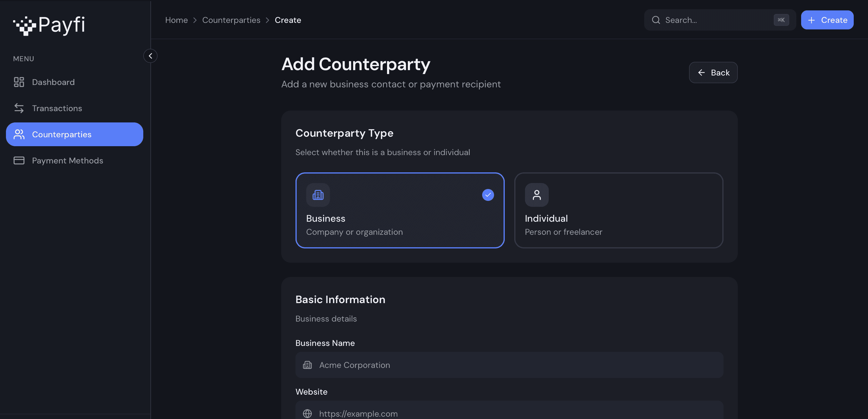This screenshot has width=868, height=419.
Task: Click the Transactions arrows icon
Action: pyautogui.click(x=19, y=108)
